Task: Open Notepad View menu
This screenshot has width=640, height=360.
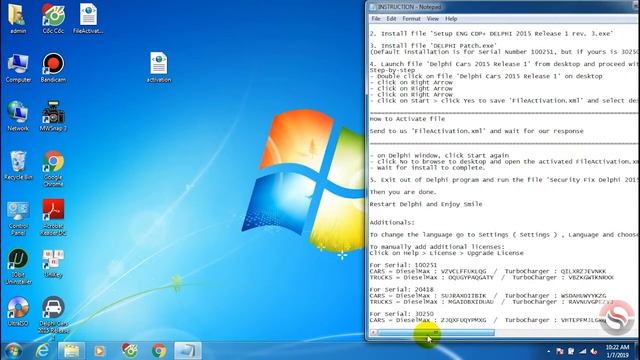Action: 432,19
